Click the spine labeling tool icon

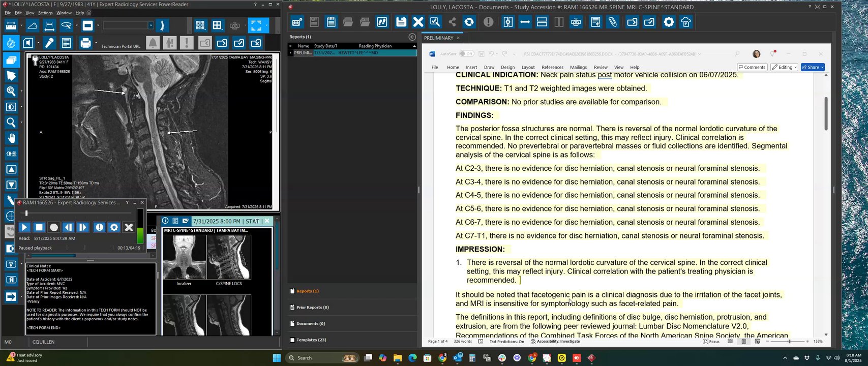click(x=162, y=25)
